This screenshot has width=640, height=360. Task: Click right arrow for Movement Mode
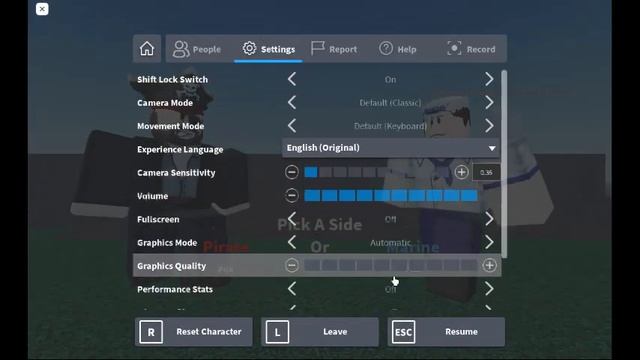tap(489, 126)
